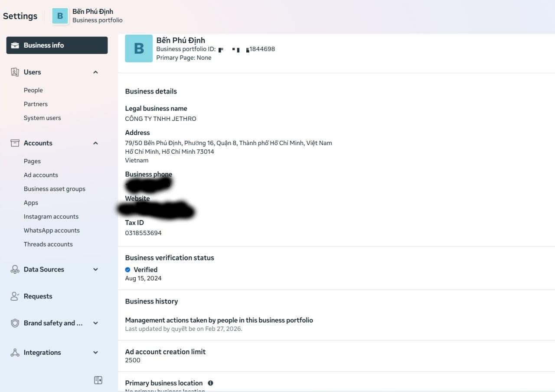Collapse the Users section chevron
The width and height of the screenshot is (555, 392).
pos(96,72)
